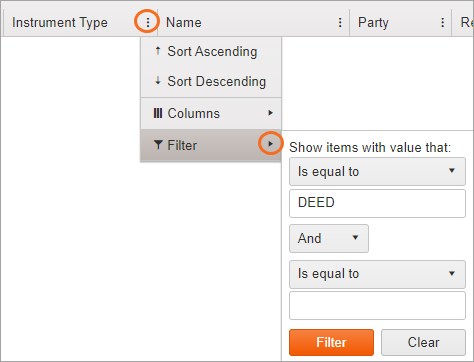Click the filter field containing DEED
Viewport: 474px width, 362px height.
click(377, 203)
